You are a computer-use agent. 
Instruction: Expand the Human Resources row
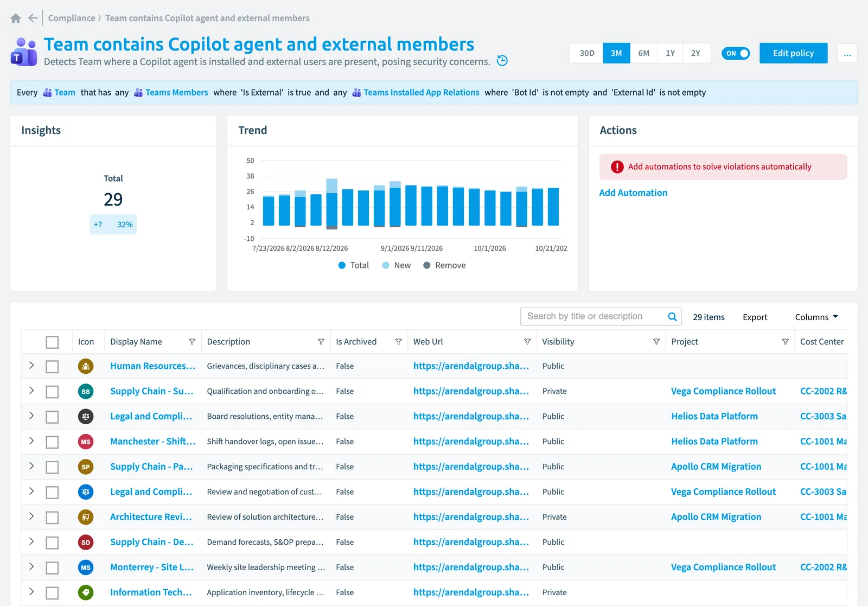(31, 365)
